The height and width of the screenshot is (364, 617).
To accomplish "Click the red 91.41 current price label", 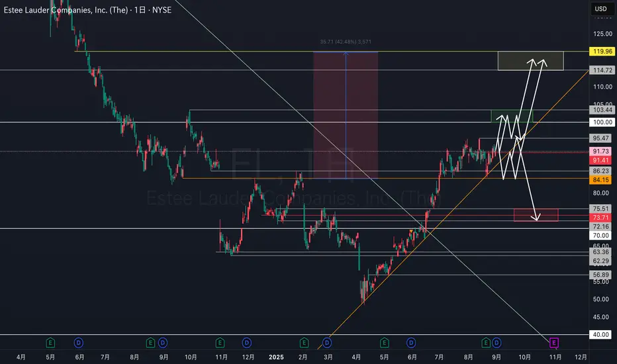I will click(x=600, y=160).
